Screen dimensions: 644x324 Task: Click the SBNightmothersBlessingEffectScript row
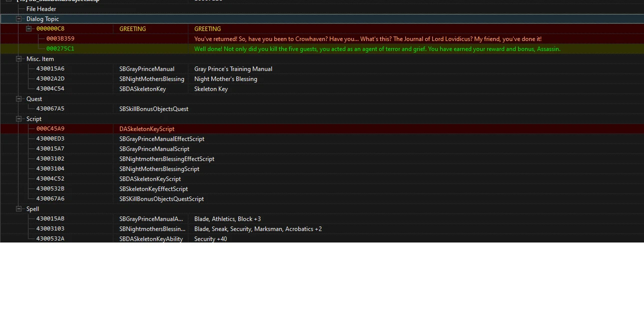(166, 159)
